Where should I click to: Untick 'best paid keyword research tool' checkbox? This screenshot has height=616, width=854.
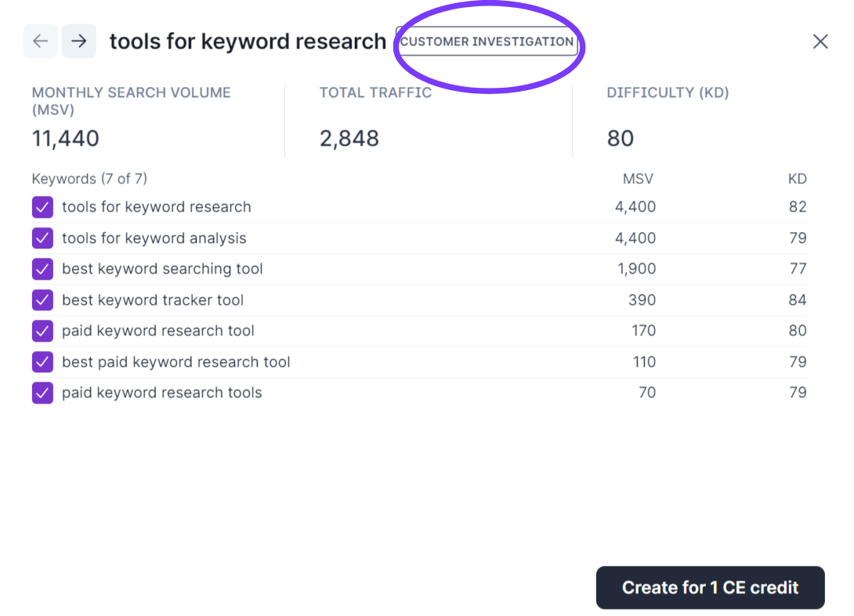pyautogui.click(x=42, y=362)
